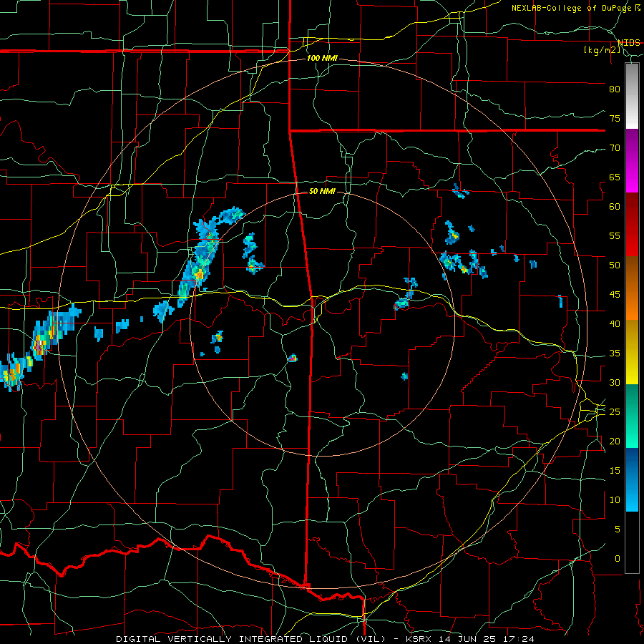The width and height of the screenshot is (644, 644).
Task: Click the NIDS label above the legend
Action: pos(629,43)
